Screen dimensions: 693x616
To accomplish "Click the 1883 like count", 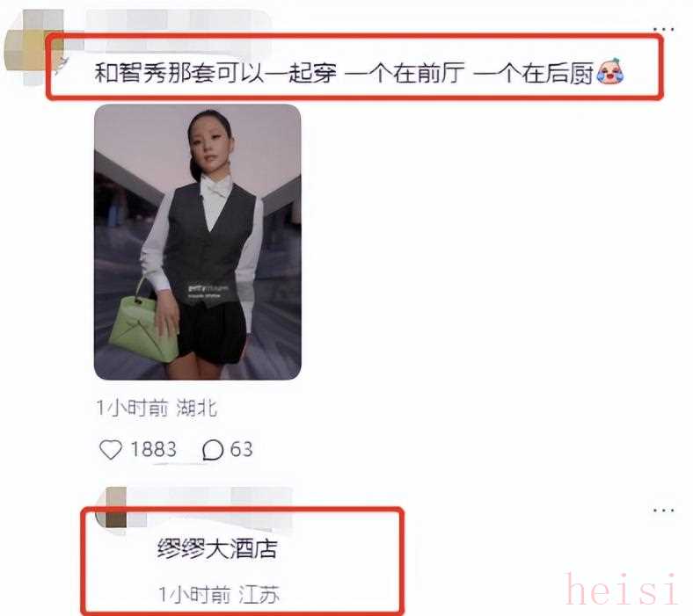I will [153, 450].
